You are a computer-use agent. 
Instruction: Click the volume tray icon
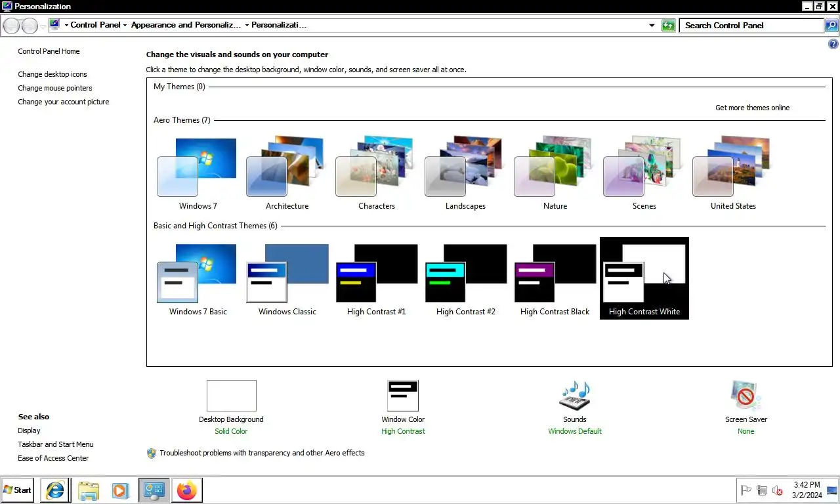(778, 490)
